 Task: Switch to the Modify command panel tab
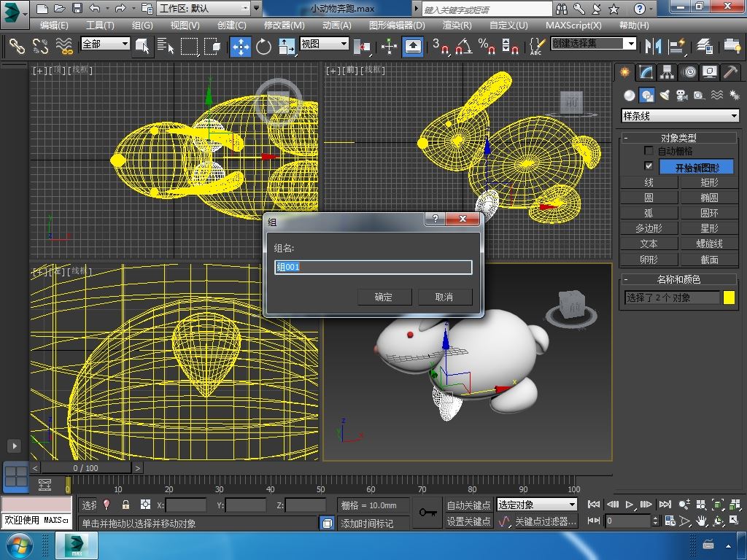click(646, 72)
